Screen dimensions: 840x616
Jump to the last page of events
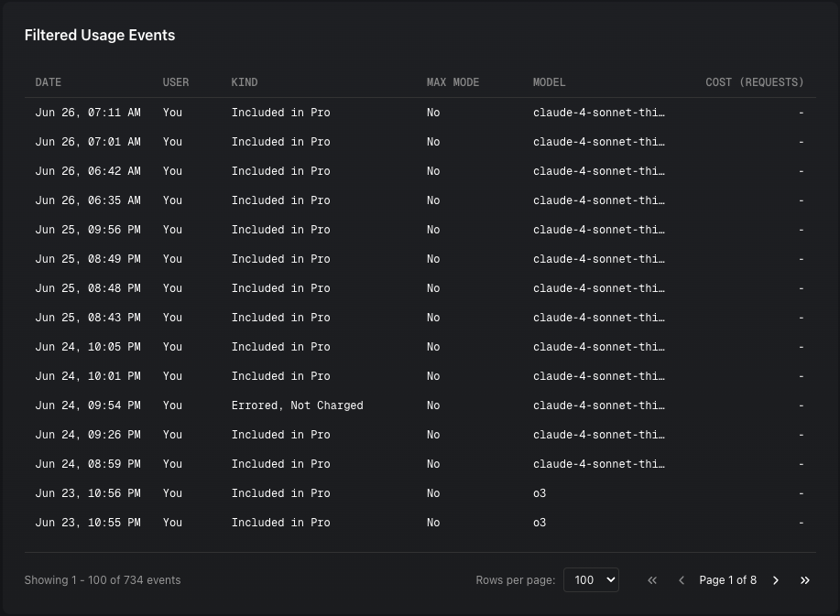(x=805, y=580)
